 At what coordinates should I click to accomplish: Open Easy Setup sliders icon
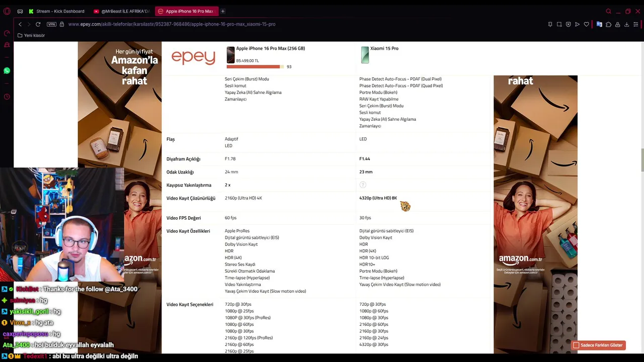click(x=636, y=24)
